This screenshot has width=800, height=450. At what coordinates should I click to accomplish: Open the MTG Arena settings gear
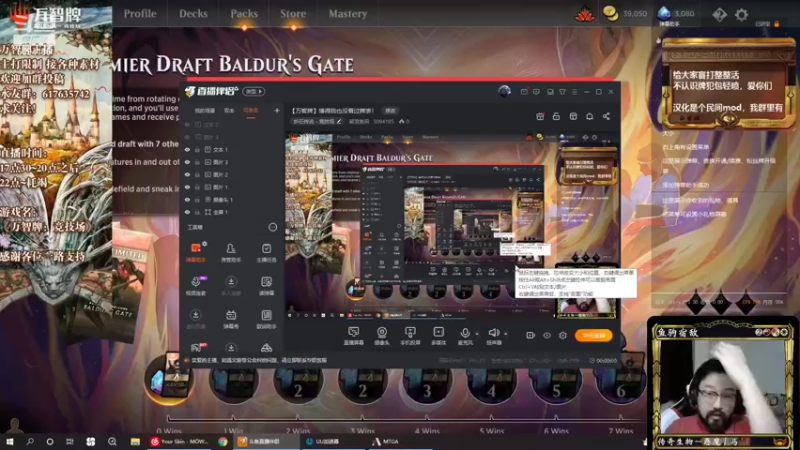point(741,14)
